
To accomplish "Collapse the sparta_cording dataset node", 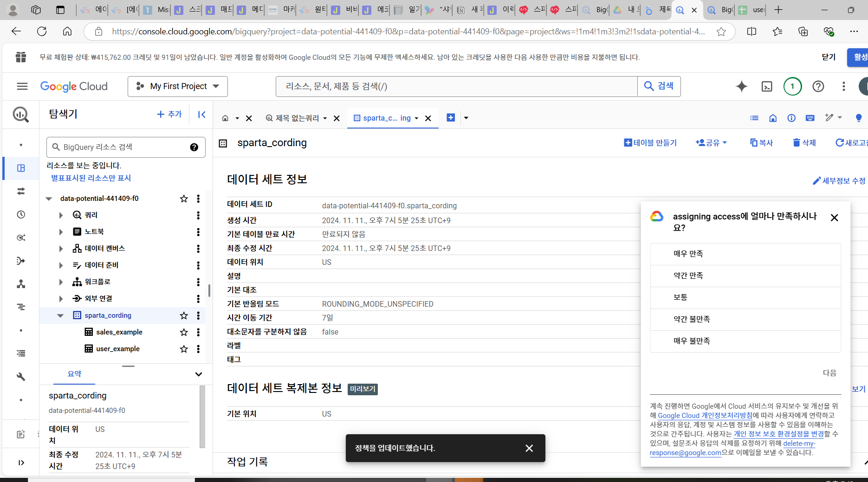I will coord(60,315).
